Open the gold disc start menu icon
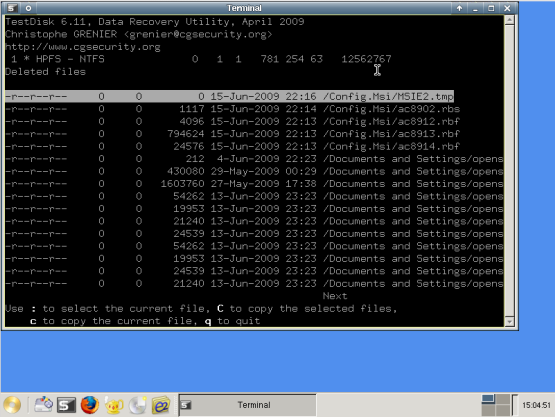 tap(12, 405)
